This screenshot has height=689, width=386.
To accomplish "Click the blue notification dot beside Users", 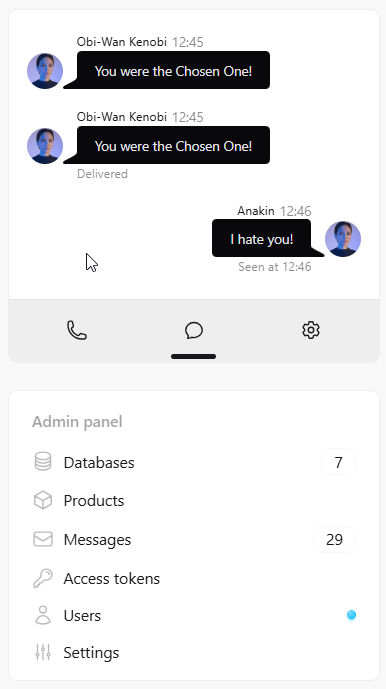I will [x=351, y=615].
